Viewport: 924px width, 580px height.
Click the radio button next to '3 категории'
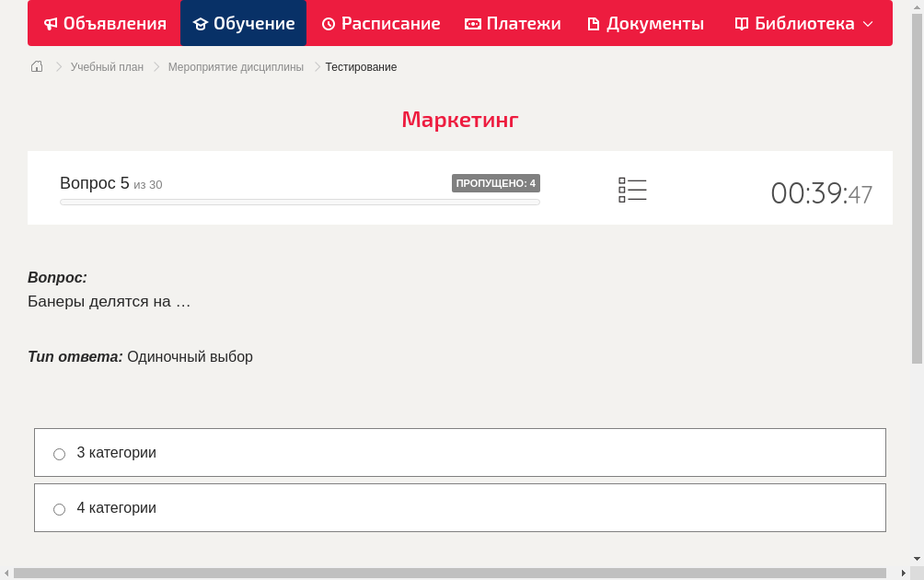click(x=59, y=453)
